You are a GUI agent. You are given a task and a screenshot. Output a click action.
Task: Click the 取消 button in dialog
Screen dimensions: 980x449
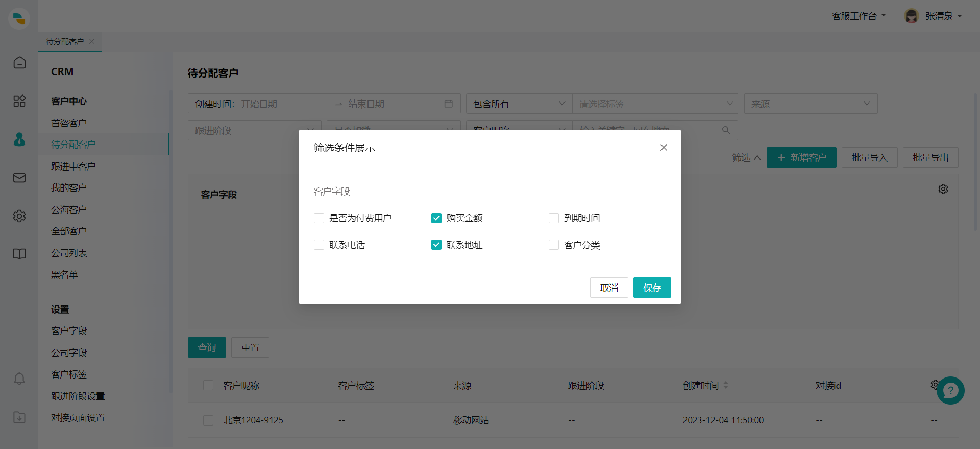[609, 288]
